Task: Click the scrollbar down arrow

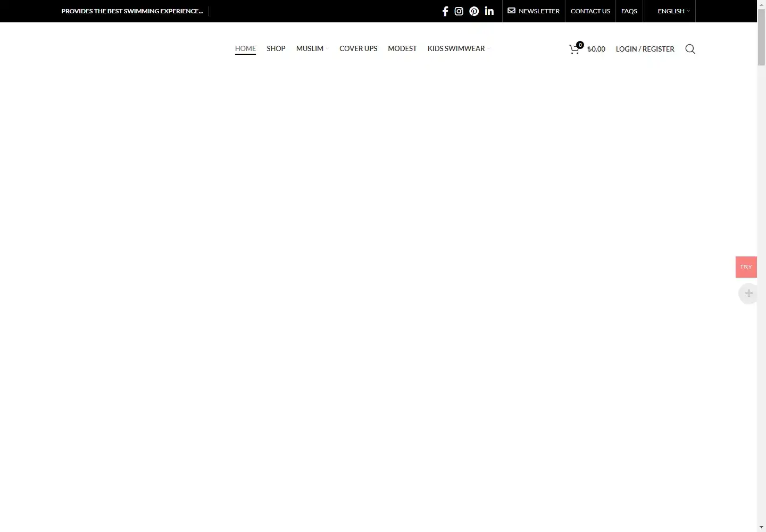Action: coord(761,527)
